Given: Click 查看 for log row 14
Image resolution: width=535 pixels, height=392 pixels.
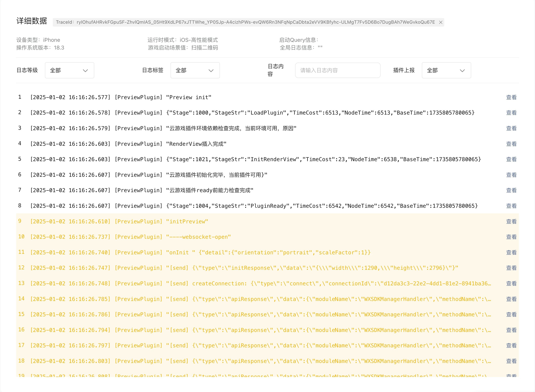Looking at the screenshot, I should (511, 299).
